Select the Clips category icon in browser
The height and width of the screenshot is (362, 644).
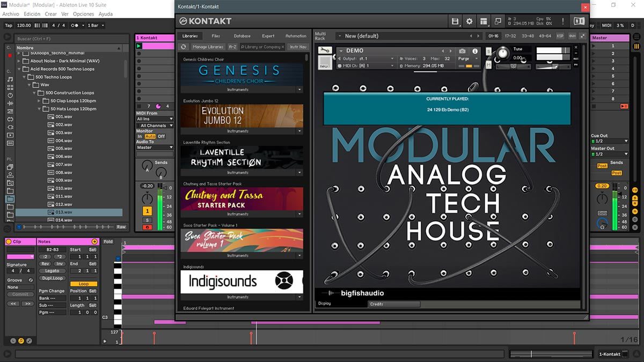pyautogui.click(x=10, y=136)
